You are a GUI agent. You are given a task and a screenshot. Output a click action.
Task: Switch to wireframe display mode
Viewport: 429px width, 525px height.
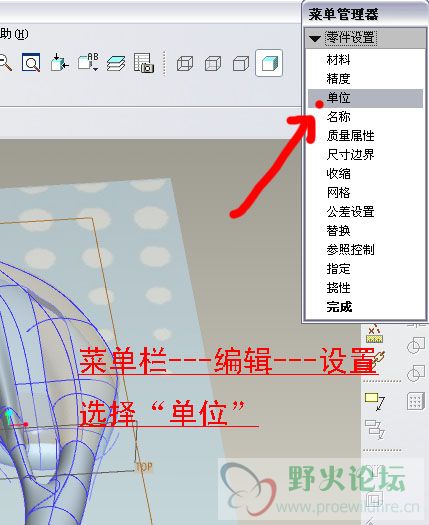pos(185,63)
